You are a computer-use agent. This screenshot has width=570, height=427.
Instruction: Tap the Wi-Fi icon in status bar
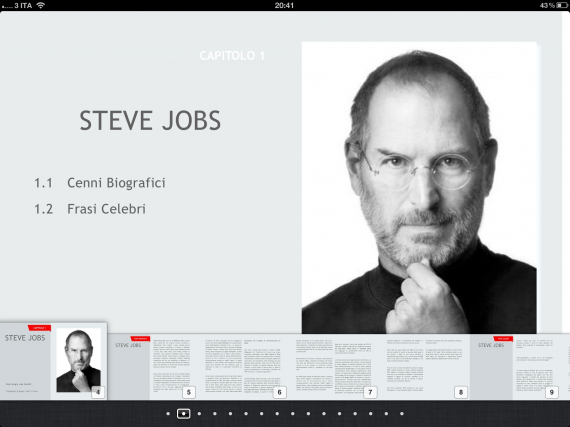[x=41, y=5]
